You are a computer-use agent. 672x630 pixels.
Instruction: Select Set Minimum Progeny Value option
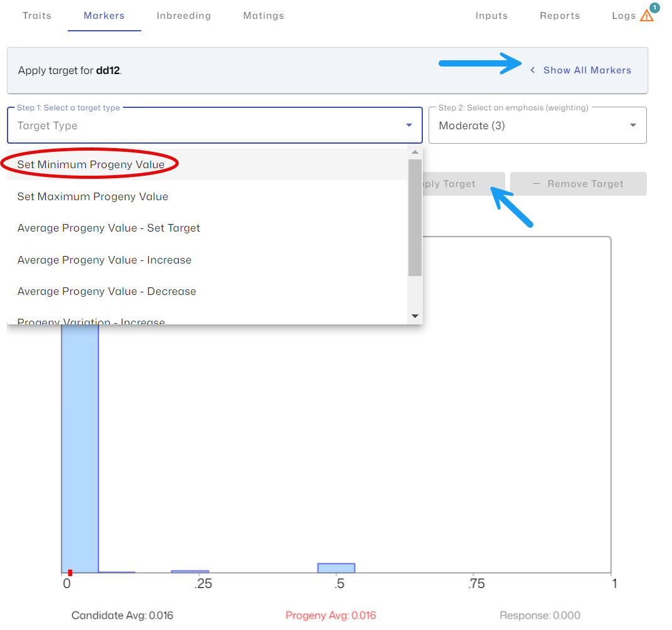91,164
